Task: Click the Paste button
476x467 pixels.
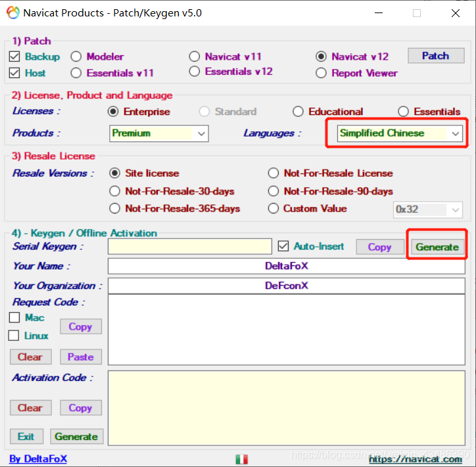Action: point(80,357)
